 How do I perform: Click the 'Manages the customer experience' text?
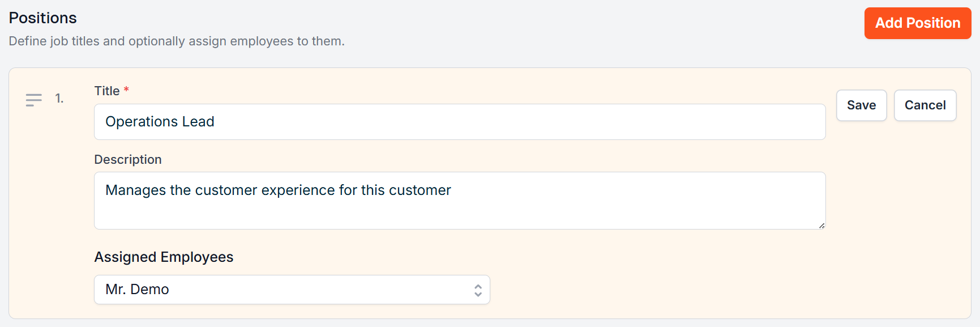click(278, 190)
